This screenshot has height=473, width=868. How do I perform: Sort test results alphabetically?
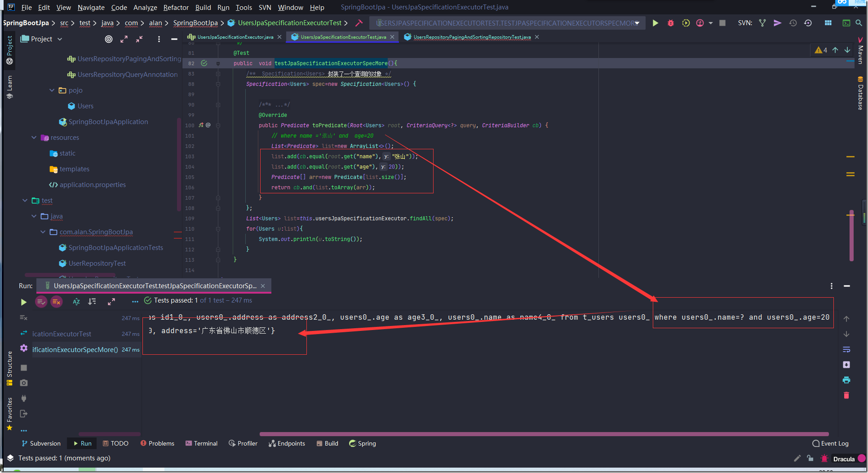coord(76,302)
